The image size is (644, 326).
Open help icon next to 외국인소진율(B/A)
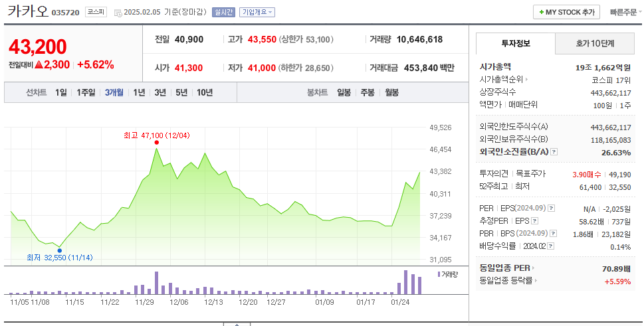pos(554,152)
